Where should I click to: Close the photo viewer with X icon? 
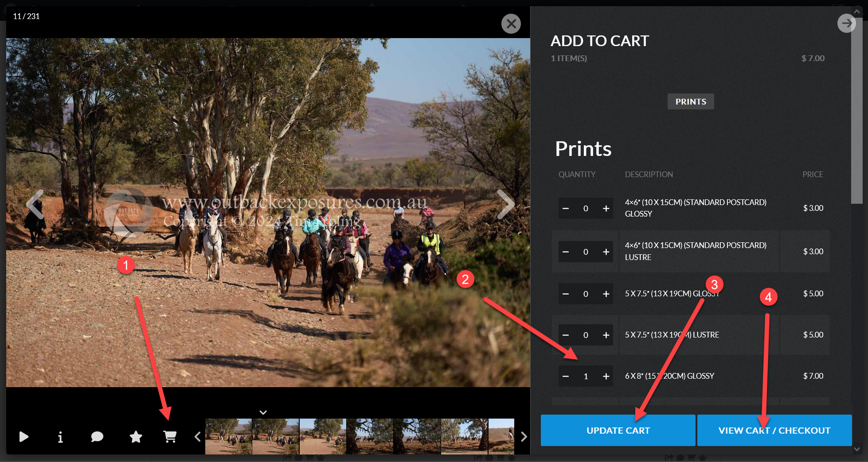[511, 23]
